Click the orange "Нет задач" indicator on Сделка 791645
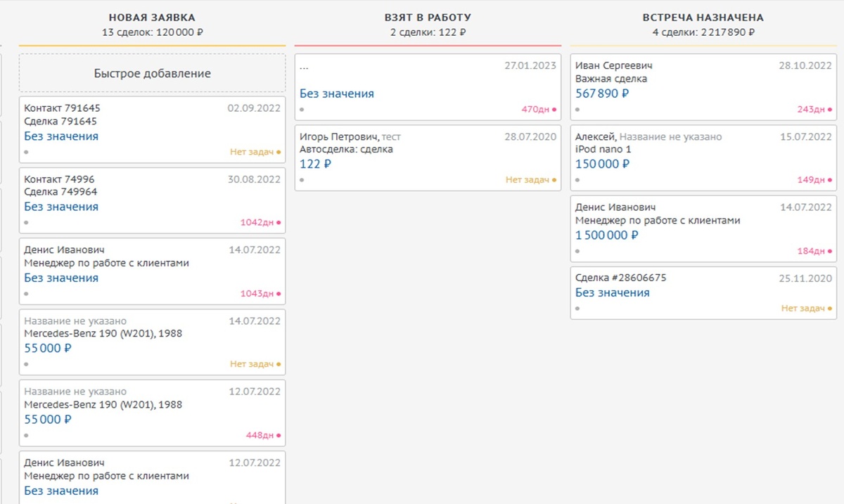Image resolution: width=844 pixels, height=504 pixels. pos(255,151)
